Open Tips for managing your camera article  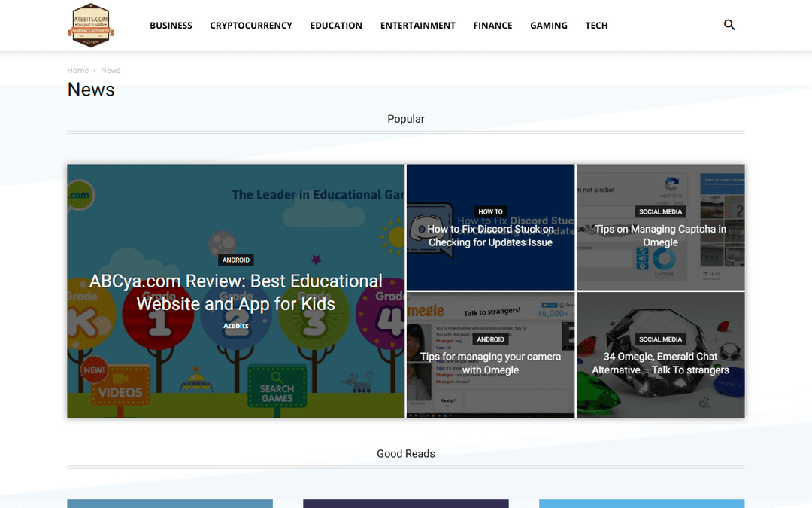[x=490, y=364]
